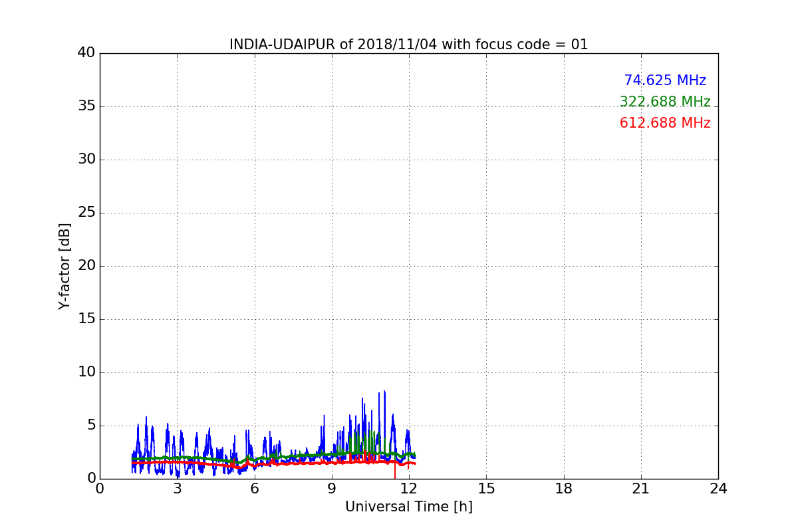The height and width of the screenshot is (532, 798).
Task: Click the y-axis tick label 5
Action: click(91, 426)
